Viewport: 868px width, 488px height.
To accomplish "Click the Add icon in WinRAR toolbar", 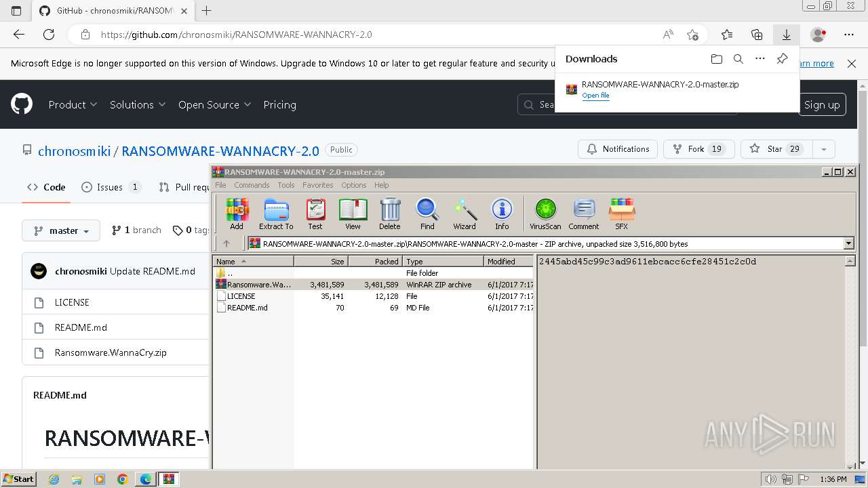I will point(237,214).
